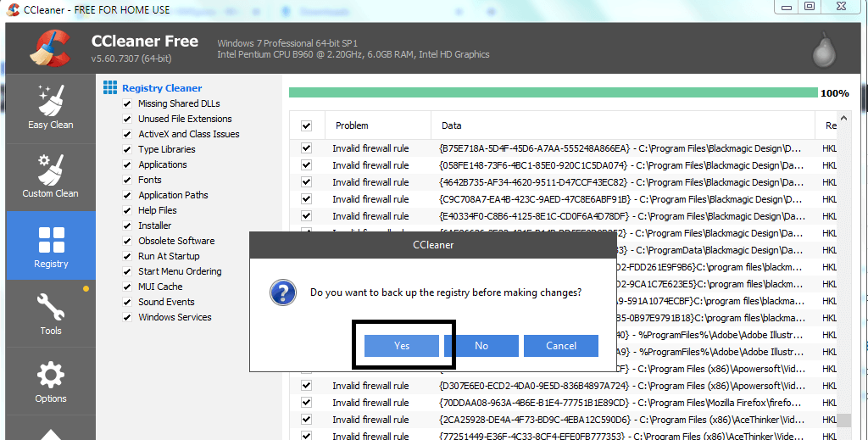Sort by the Data column header

[623, 125]
